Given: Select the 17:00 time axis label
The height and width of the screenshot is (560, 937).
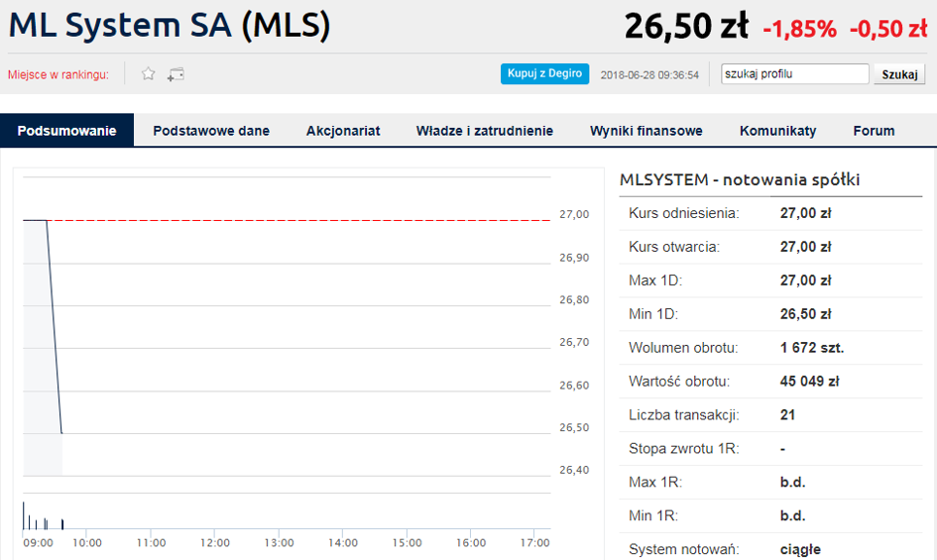Looking at the screenshot, I should pos(534,543).
